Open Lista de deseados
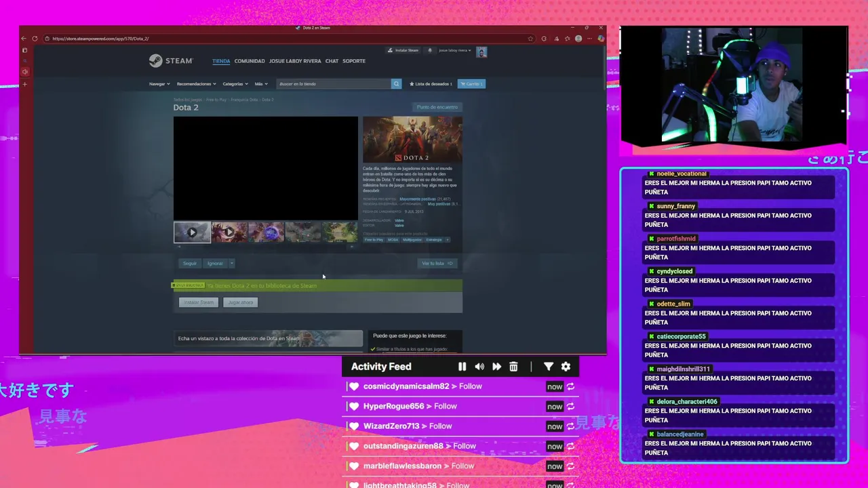Viewport: 868px width, 488px height. click(x=431, y=84)
